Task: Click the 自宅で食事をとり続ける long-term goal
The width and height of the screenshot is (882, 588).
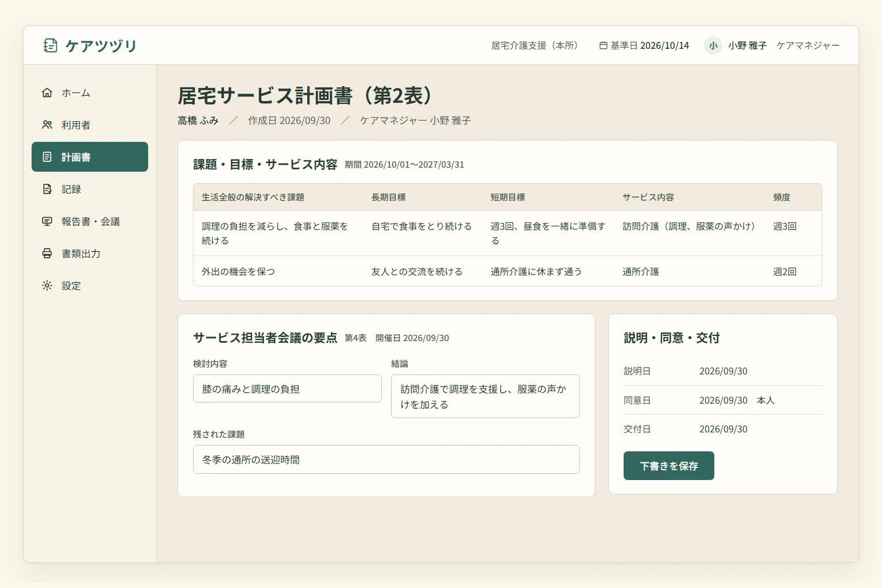Action: 421,226
